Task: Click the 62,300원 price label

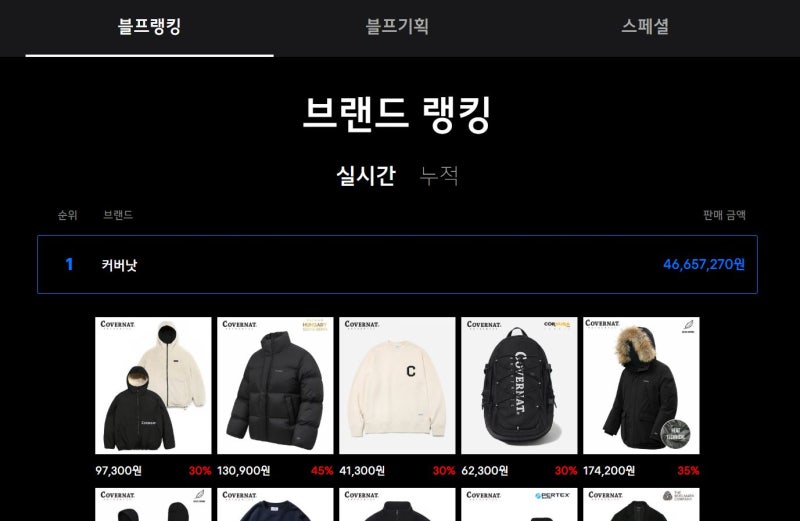Action: (485, 470)
